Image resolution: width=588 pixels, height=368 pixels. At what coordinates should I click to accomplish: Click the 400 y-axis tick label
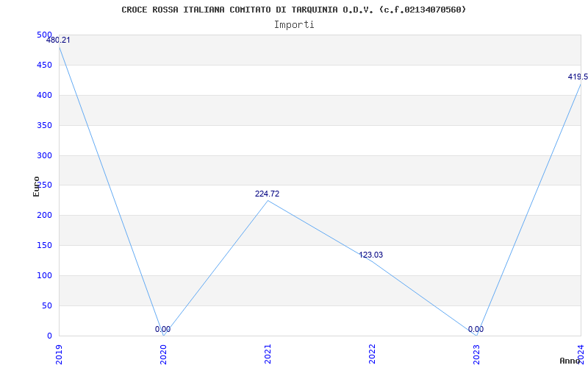[x=44, y=96]
